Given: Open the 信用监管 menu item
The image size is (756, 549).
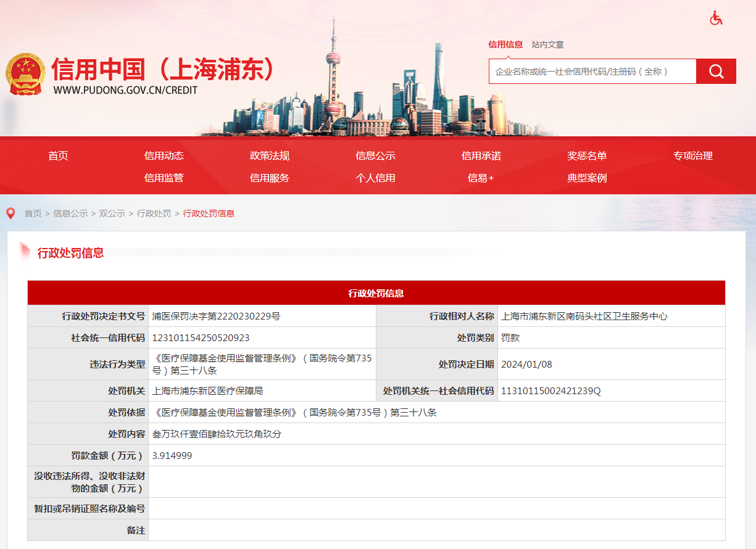Looking at the screenshot, I should (x=164, y=178).
